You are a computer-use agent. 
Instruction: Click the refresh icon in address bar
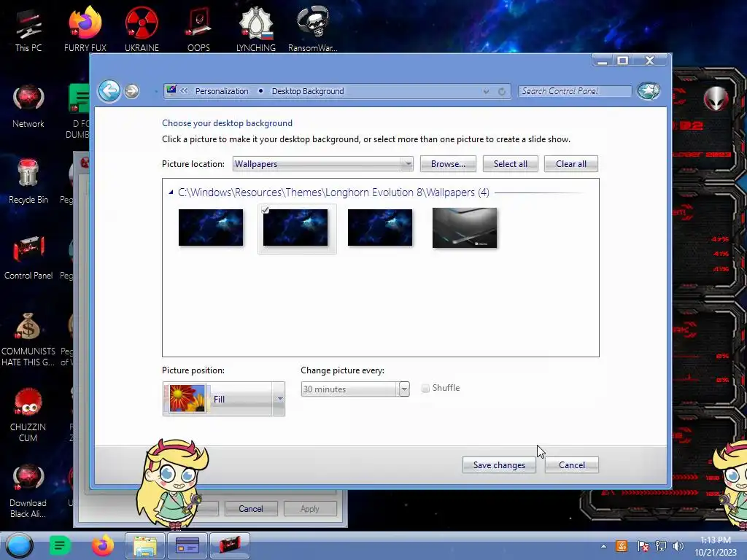pyautogui.click(x=502, y=91)
